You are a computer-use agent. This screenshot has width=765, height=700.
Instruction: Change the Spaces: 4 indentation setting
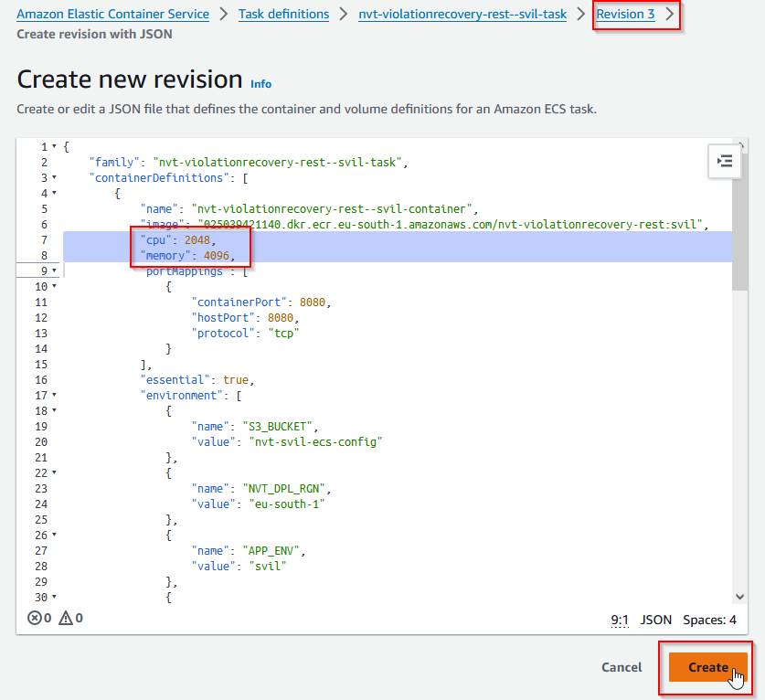(x=709, y=620)
